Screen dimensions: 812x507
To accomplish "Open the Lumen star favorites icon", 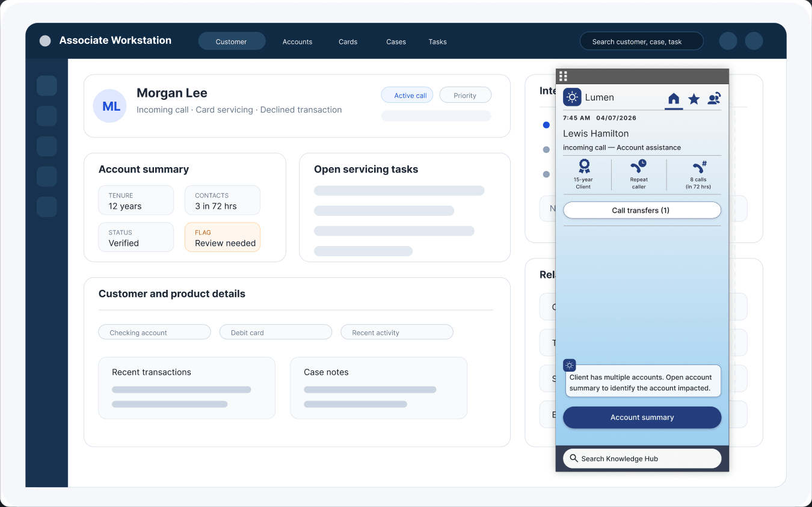I will (x=694, y=99).
